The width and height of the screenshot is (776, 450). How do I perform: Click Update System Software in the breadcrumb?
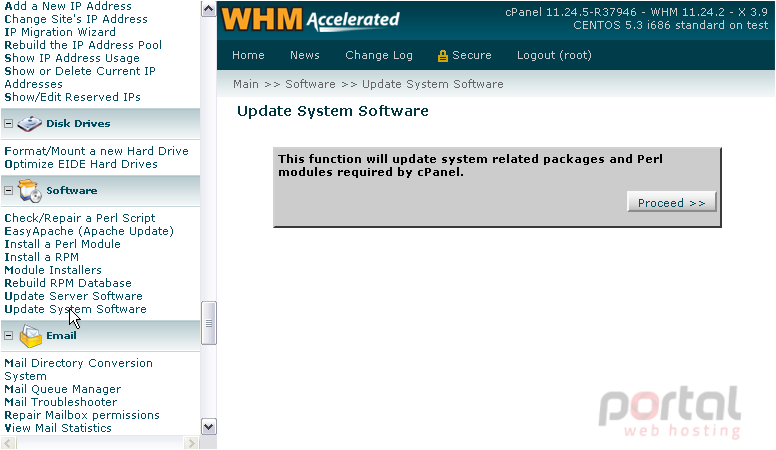[x=433, y=84]
